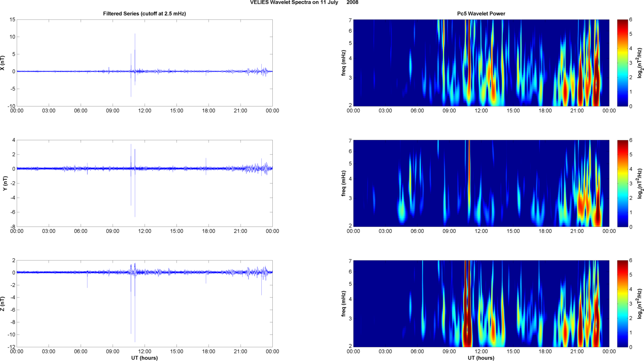
Task: Click the "Z (nT)" axis label
Action: pyautogui.click(x=3, y=304)
